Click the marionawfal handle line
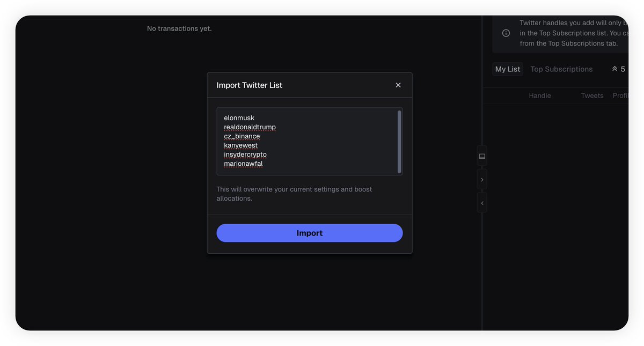This screenshot has width=644, height=346. click(x=244, y=164)
